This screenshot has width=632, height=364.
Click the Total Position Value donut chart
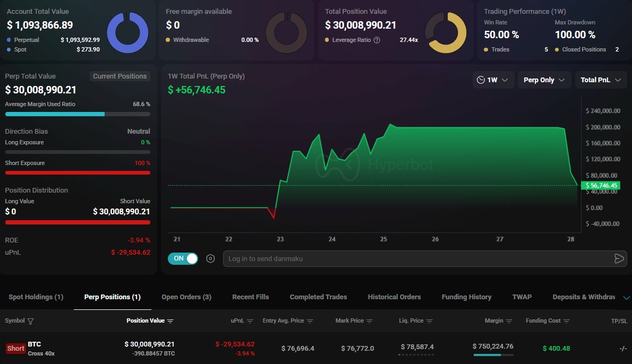446,32
